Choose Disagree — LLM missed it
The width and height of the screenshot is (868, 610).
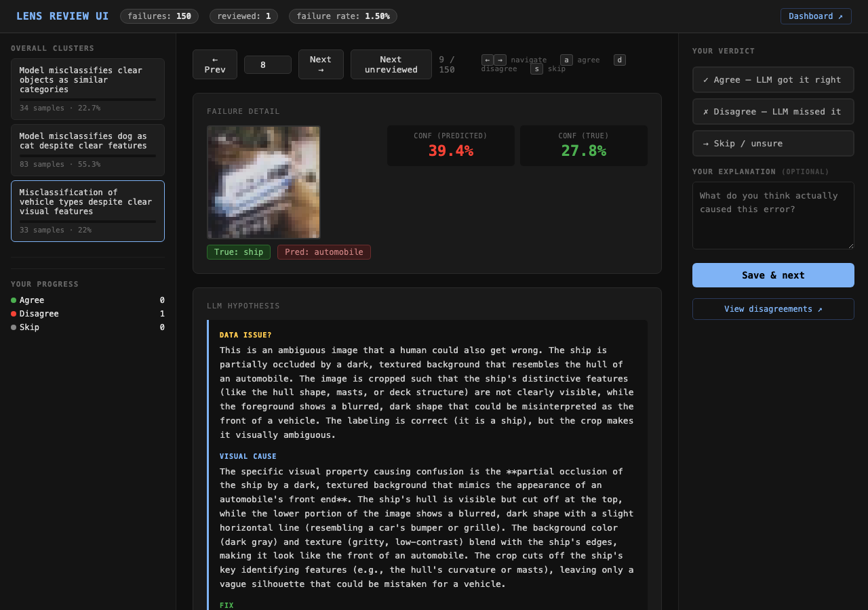pyautogui.click(x=773, y=112)
